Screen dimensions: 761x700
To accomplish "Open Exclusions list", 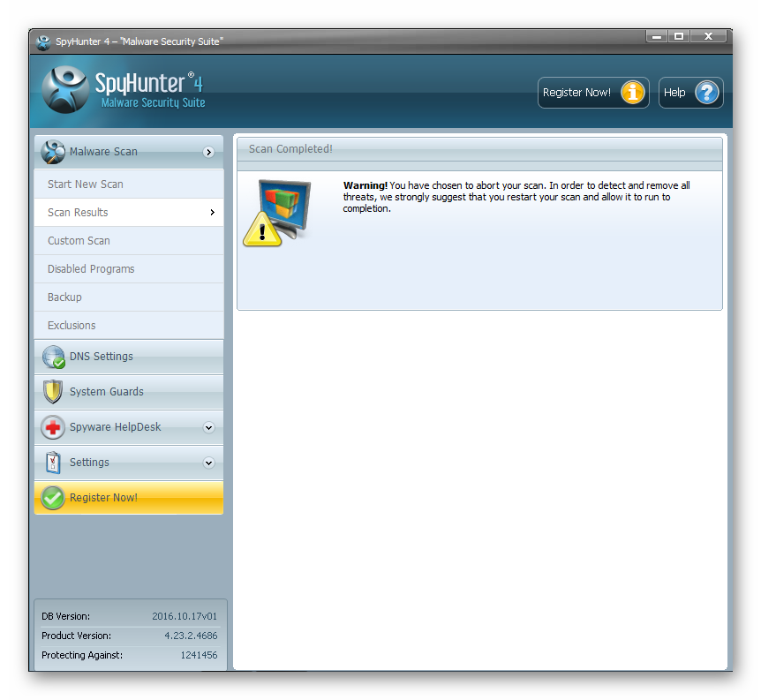I will 129,325.
